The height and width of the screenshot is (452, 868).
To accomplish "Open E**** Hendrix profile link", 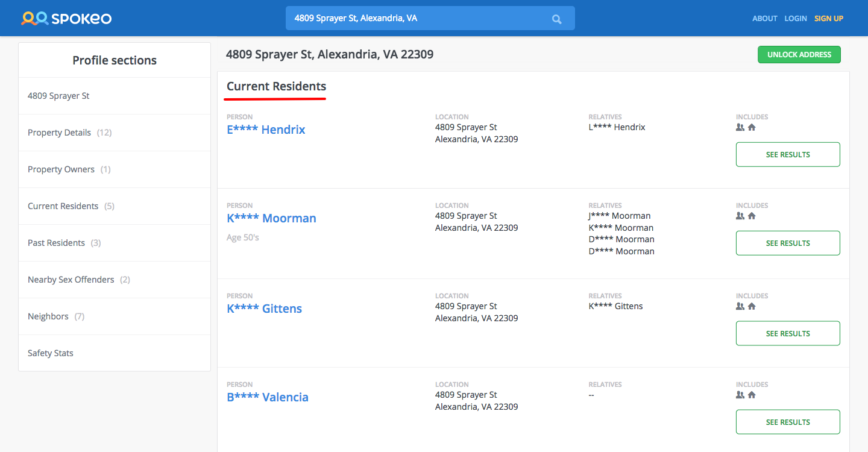I will coord(266,130).
